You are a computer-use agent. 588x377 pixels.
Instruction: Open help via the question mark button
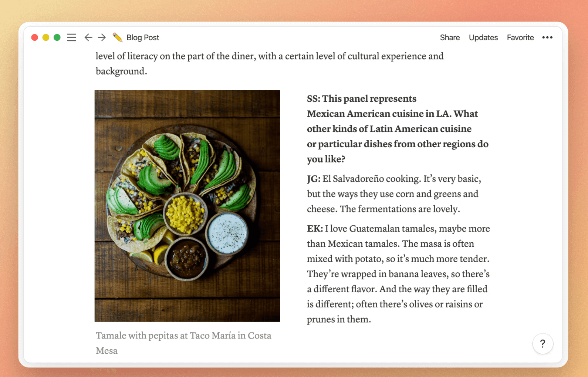[x=543, y=344]
